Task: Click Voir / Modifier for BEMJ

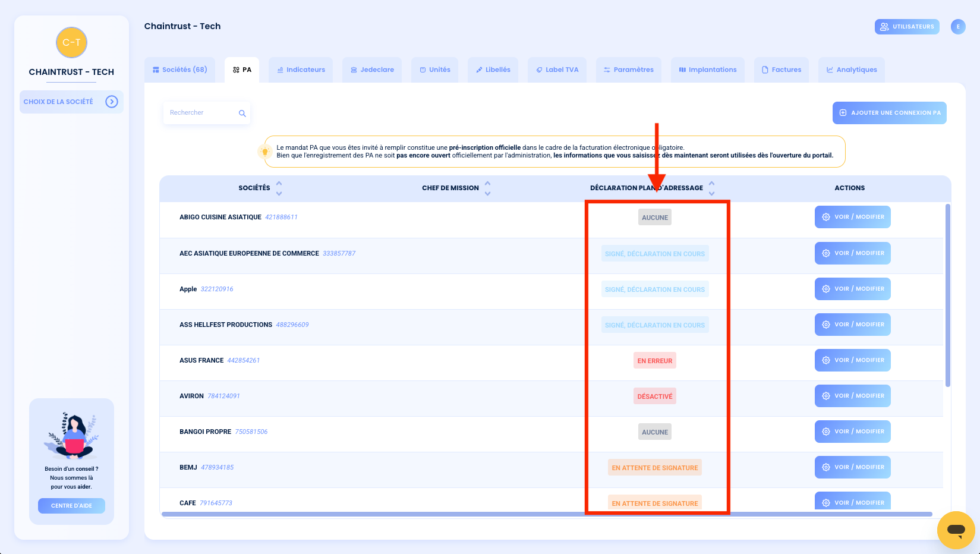Action: 853,467
